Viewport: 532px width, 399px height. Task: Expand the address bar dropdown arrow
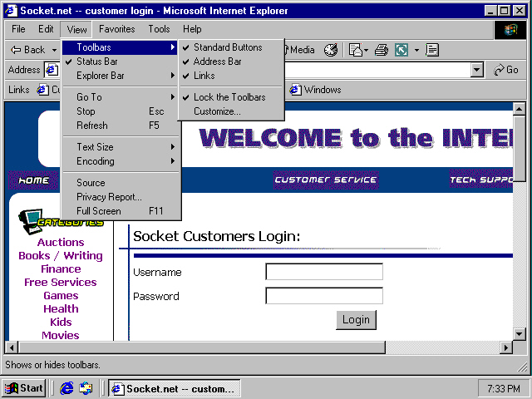click(476, 70)
